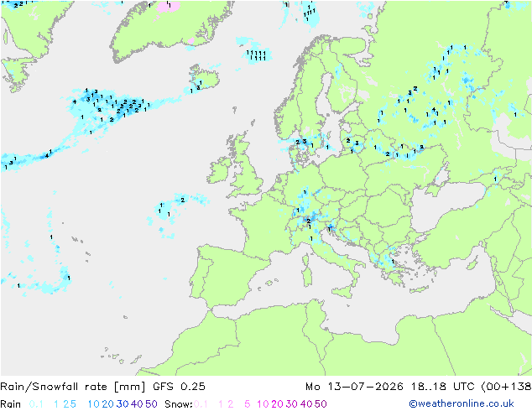Click the Snow 20 legend value

tap(277, 404)
